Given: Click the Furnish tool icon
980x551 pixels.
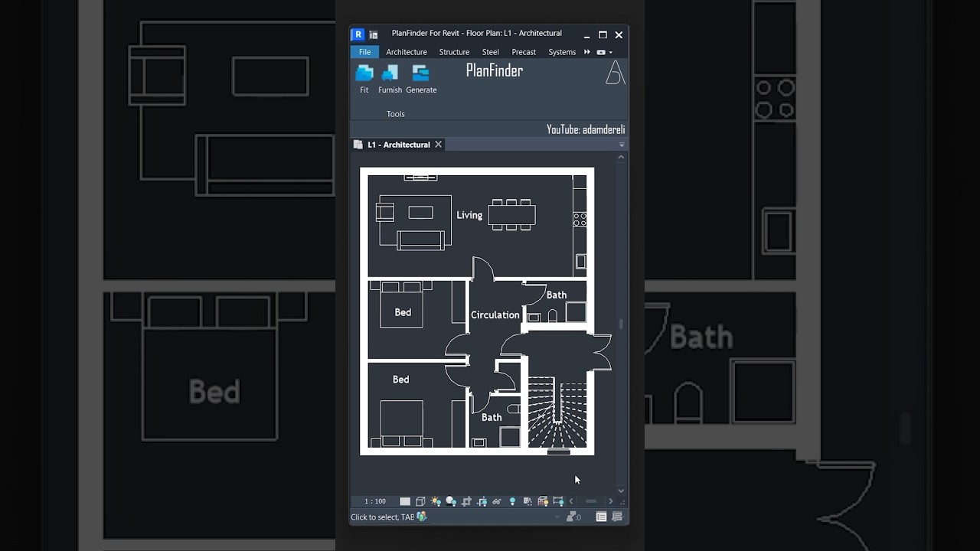Looking at the screenshot, I should [x=390, y=73].
